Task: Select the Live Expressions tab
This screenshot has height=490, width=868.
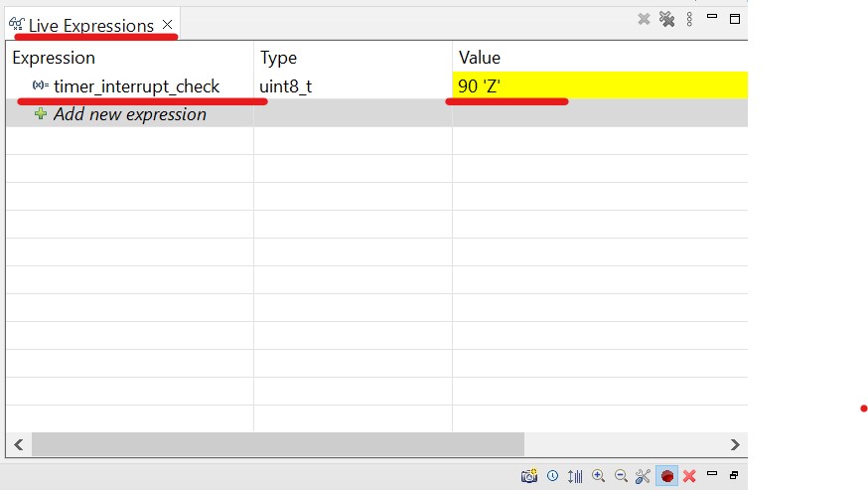Action: pyautogui.click(x=90, y=26)
